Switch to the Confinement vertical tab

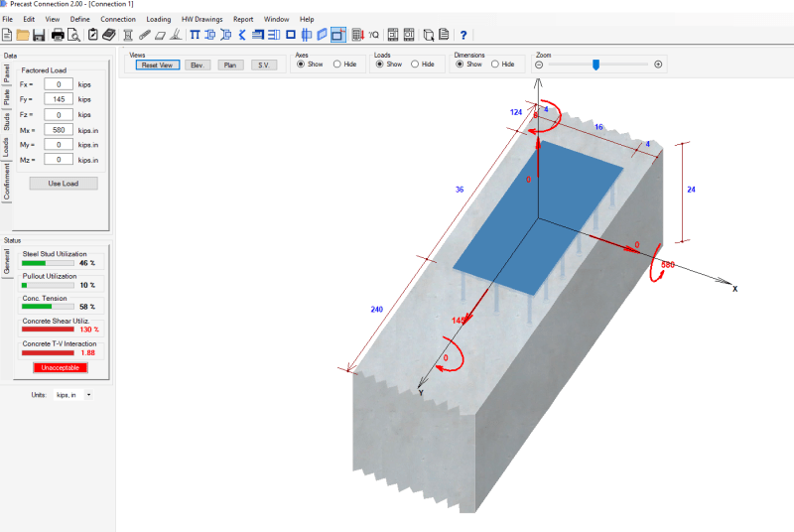(x=7, y=182)
